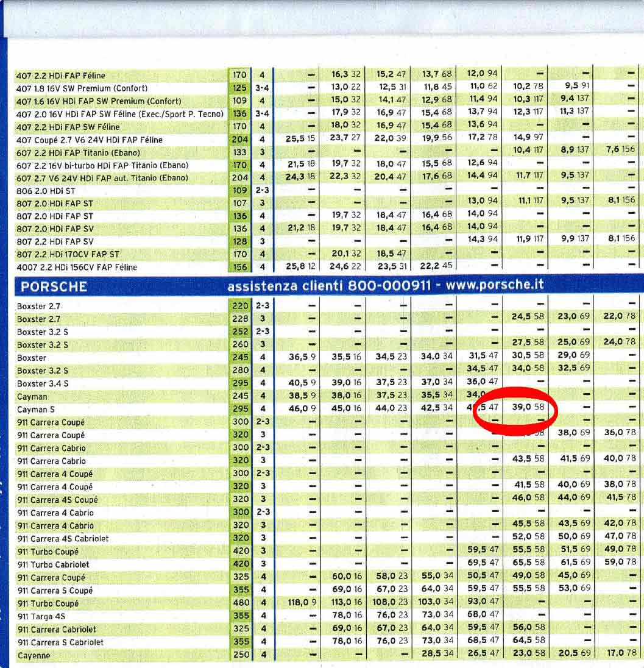The width and height of the screenshot is (644, 668).
Task: Click the 13,0 22 value in 407 1.8 row
Action: click(346, 87)
